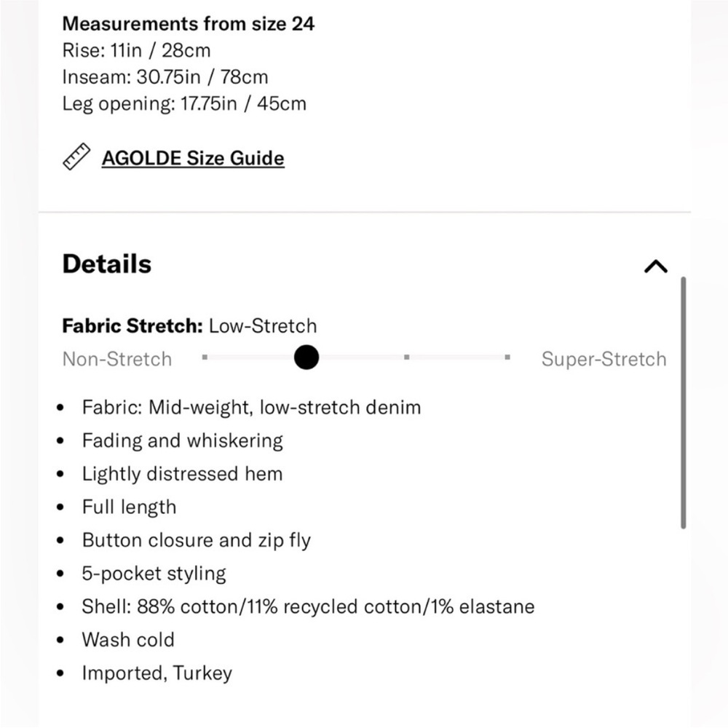
Task: Select the first Non-Stretch stop on slider
Action: (x=205, y=357)
